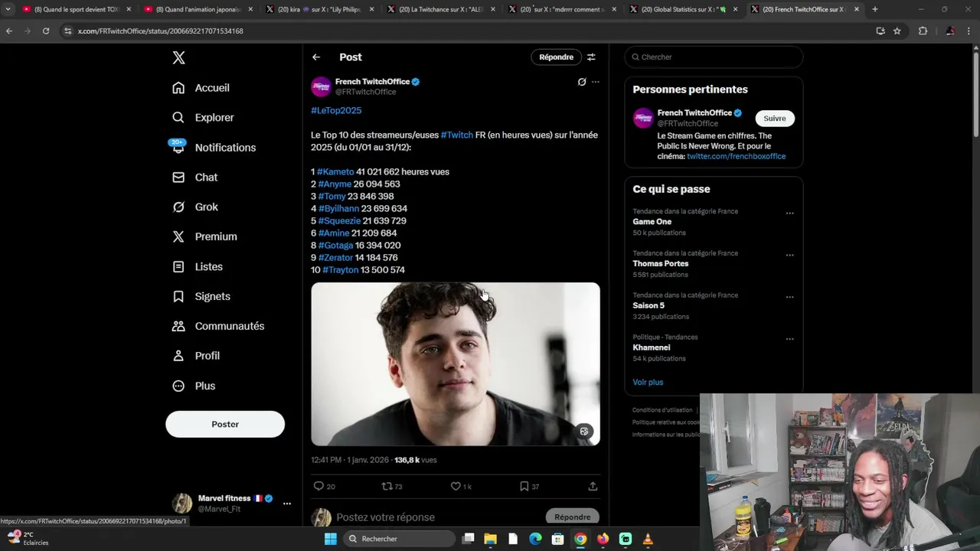Viewport: 980px width, 551px height.
Task: Click the Poster button
Action: pos(225,424)
